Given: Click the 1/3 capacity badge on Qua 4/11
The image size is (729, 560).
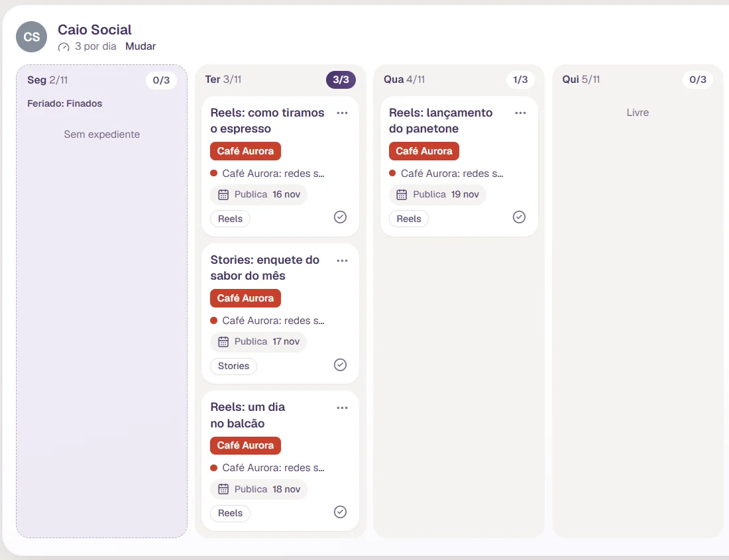Looking at the screenshot, I should click(x=520, y=80).
